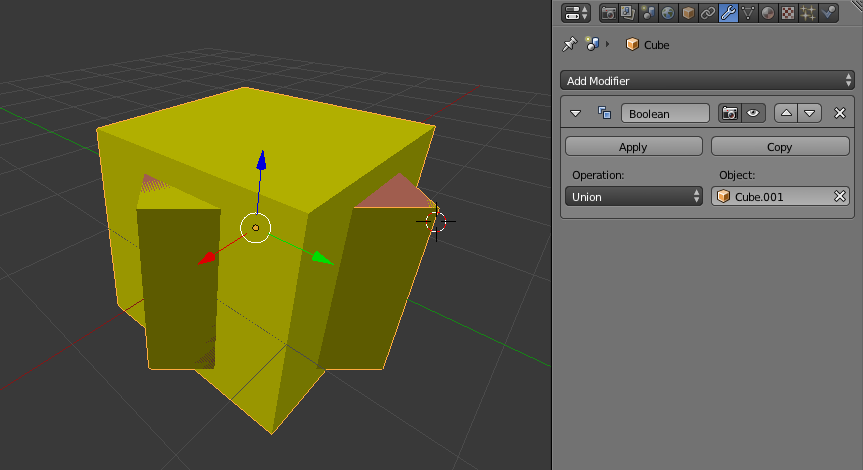Click the area split corner widget at top right

(856, 3)
